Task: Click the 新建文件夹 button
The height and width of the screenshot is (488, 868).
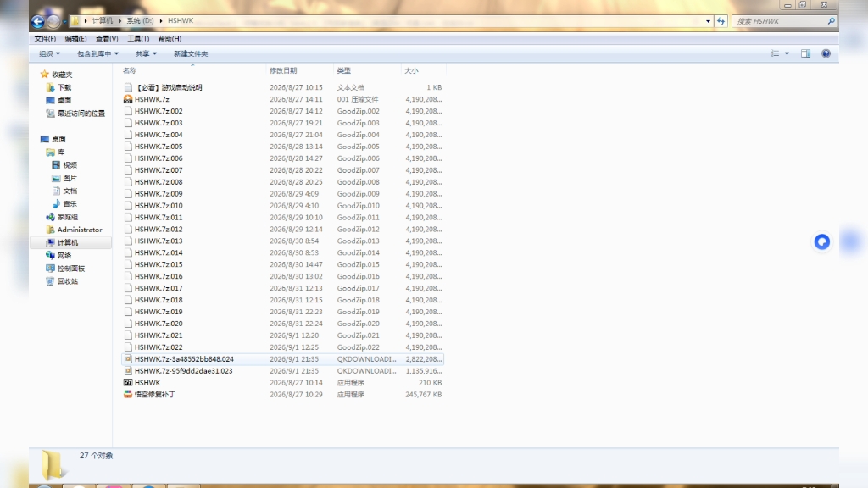Action: 191,53
